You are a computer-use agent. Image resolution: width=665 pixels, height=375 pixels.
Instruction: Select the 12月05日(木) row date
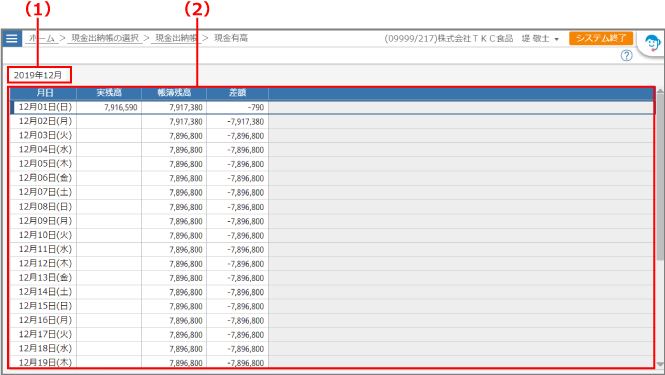[45, 164]
